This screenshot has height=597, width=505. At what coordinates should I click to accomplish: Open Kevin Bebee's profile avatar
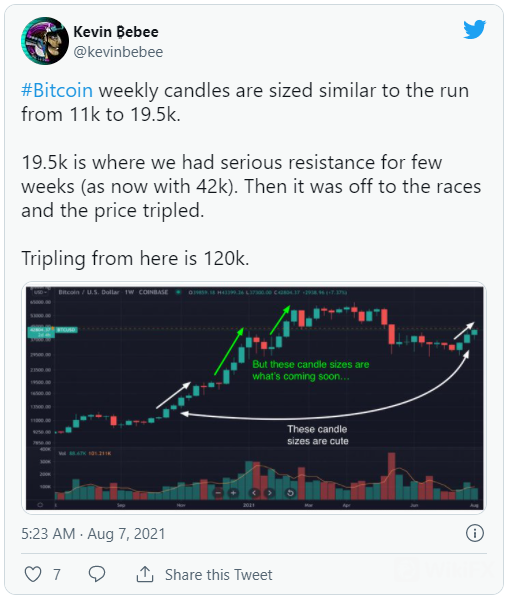pos(45,41)
